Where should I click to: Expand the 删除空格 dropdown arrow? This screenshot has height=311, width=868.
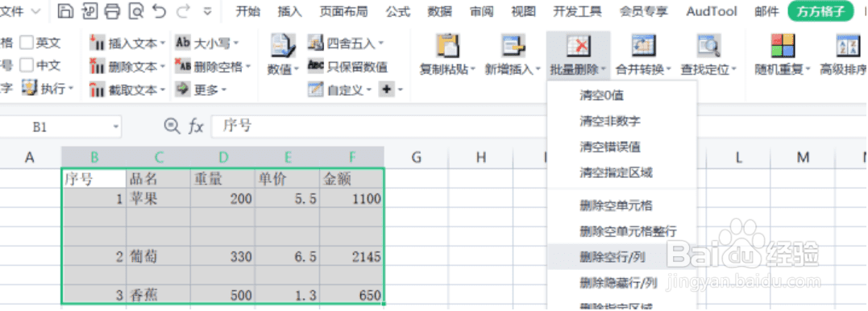point(248,67)
